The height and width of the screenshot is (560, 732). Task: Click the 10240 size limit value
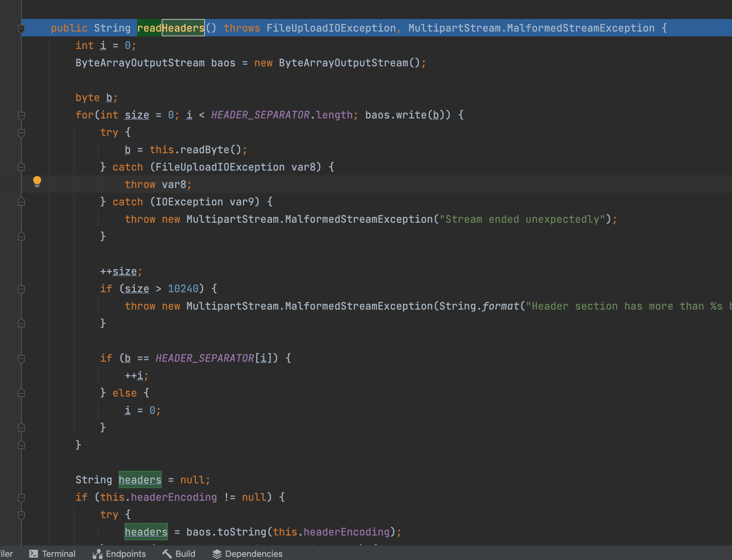pyautogui.click(x=183, y=289)
